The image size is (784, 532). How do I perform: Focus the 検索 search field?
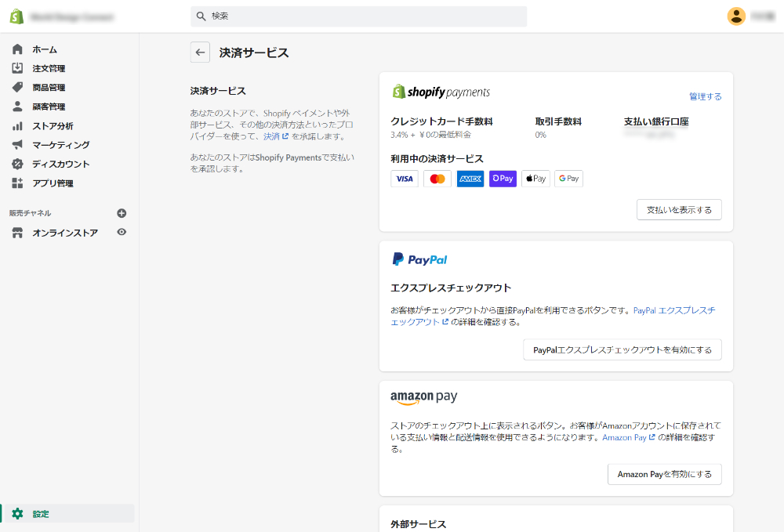[x=358, y=16]
